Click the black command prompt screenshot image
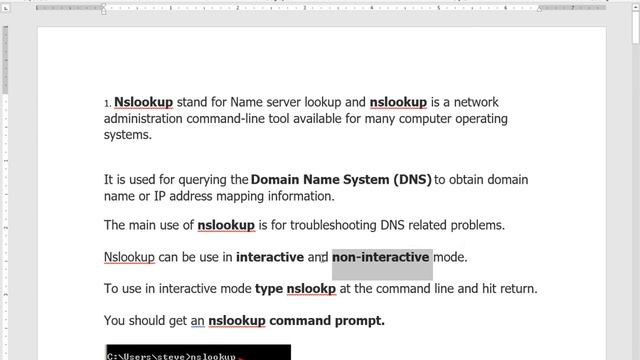The image size is (640, 360). (198, 352)
